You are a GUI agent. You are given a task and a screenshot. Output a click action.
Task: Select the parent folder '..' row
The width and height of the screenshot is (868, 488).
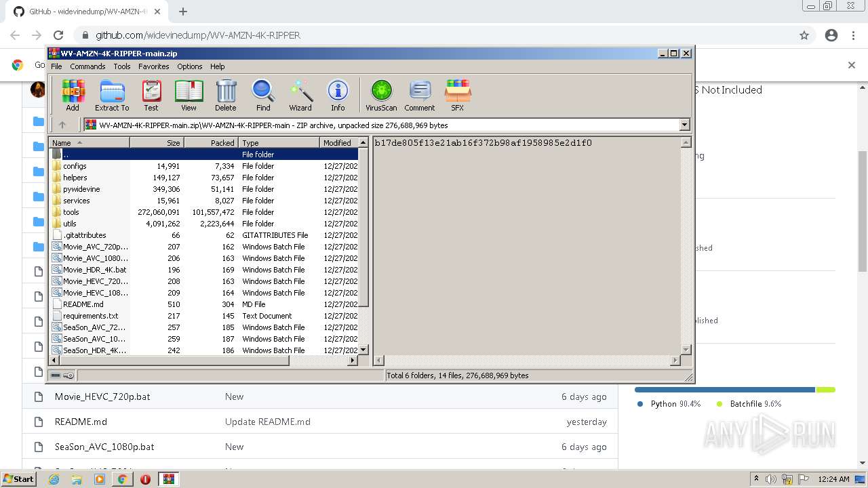[x=203, y=155]
